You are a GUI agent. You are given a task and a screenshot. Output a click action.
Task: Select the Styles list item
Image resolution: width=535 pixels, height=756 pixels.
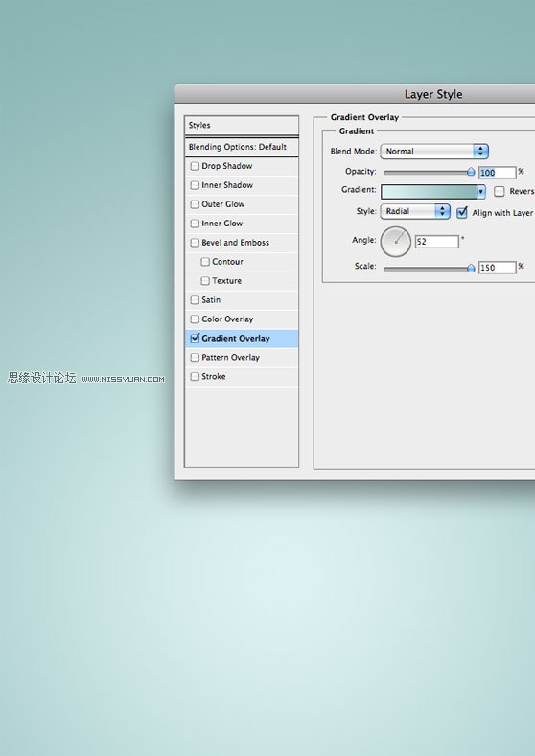click(242, 126)
